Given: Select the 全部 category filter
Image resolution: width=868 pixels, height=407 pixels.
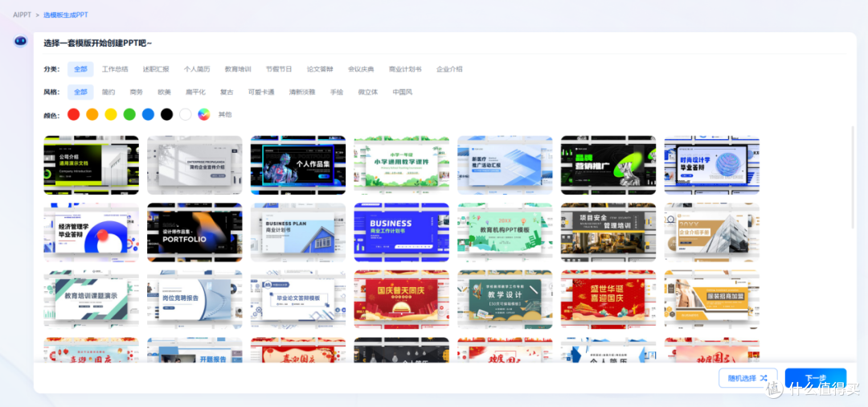Looking at the screenshot, I should (x=81, y=69).
